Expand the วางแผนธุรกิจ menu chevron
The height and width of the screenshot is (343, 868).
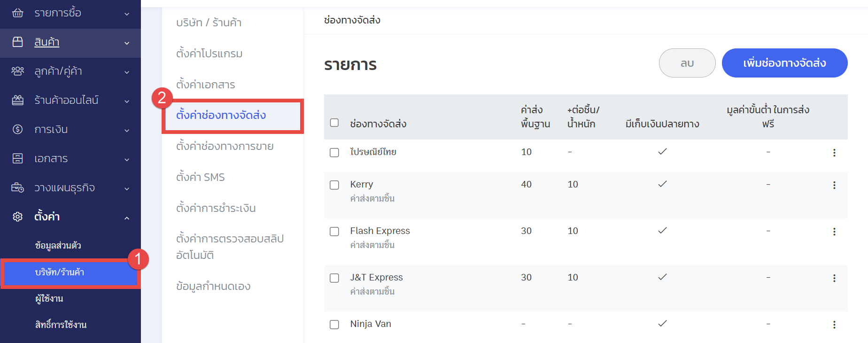pos(127,189)
